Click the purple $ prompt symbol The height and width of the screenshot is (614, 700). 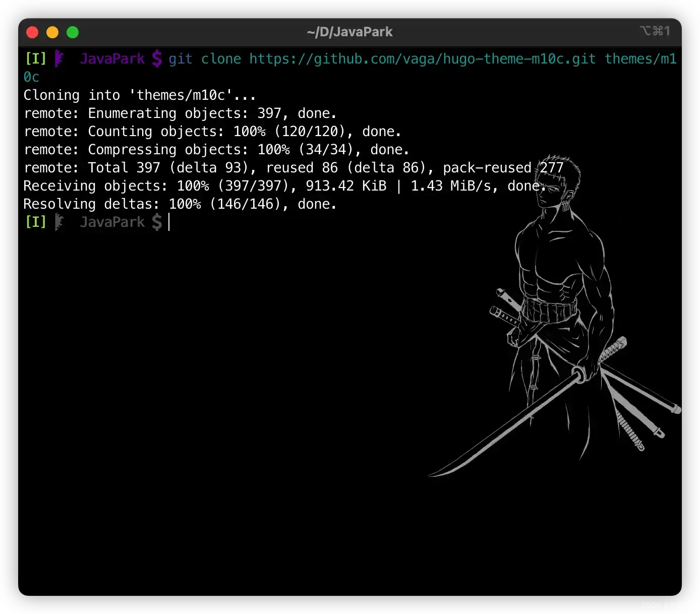tap(157, 59)
